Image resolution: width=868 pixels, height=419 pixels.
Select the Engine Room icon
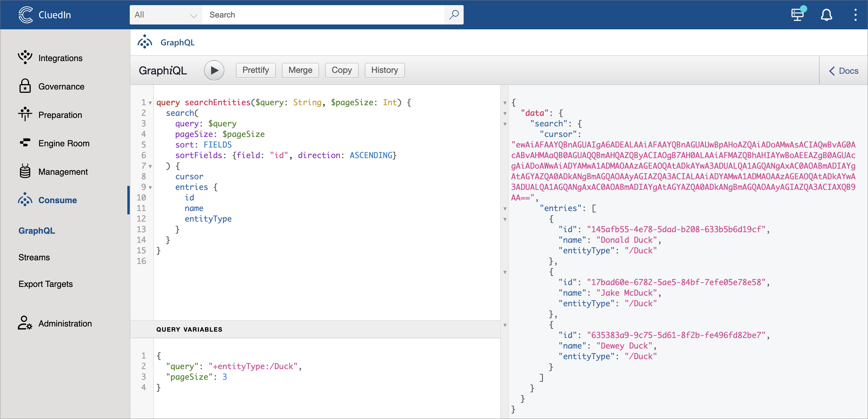[25, 143]
